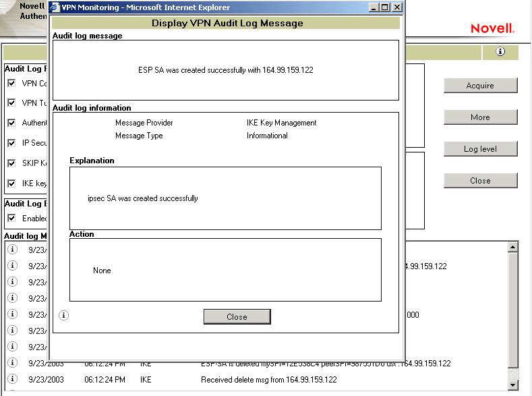Click the More button

(x=481, y=117)
